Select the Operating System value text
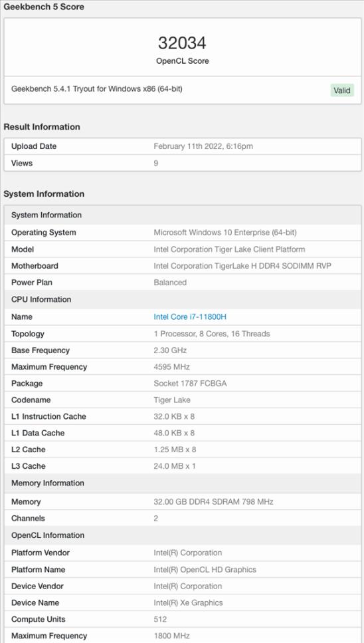 pyautogui.click(x=225, y=232)
